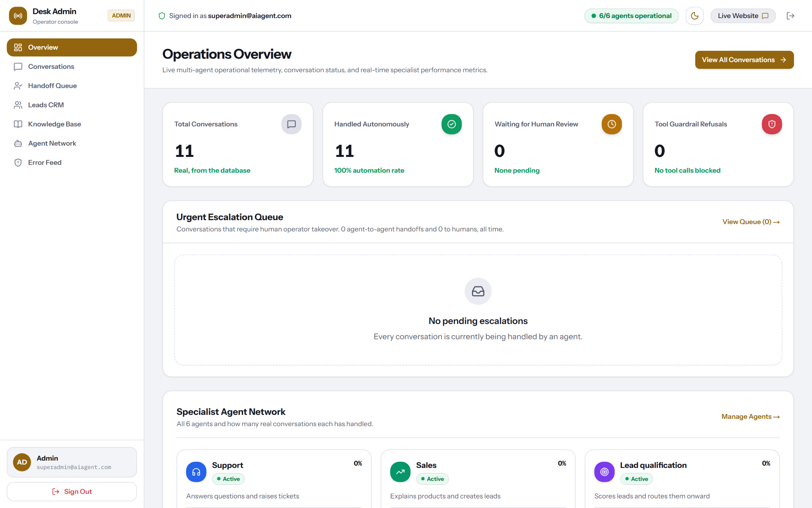The image size is (812, 508).
Task: Click the AD avatar in sidebar footer
Action: click(x=22, y=462)
